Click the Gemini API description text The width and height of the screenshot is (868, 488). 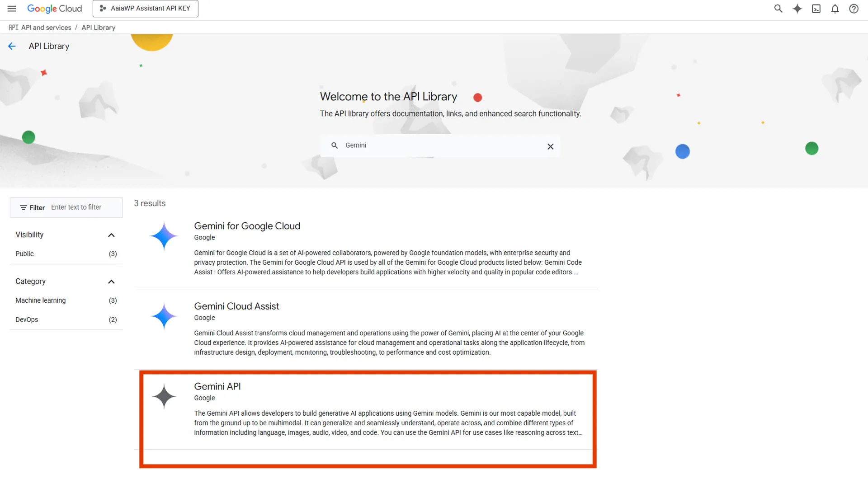pos(388,423)
